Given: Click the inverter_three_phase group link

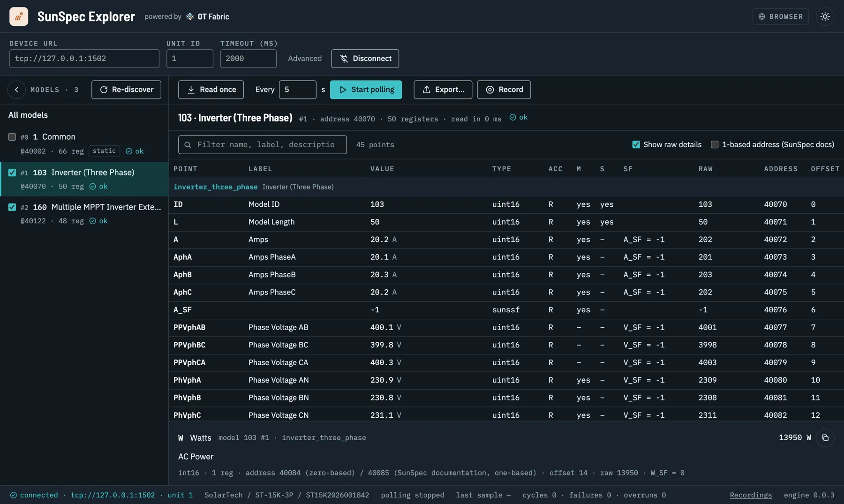Looking at the screenshot, I should pyautogui.click(x=215, y=187).
